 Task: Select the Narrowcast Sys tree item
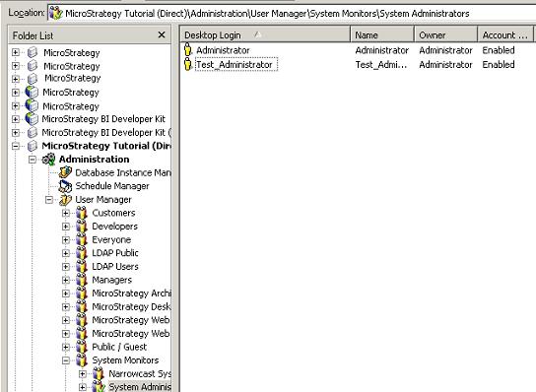pyautogui.click(x=140, y=373)
